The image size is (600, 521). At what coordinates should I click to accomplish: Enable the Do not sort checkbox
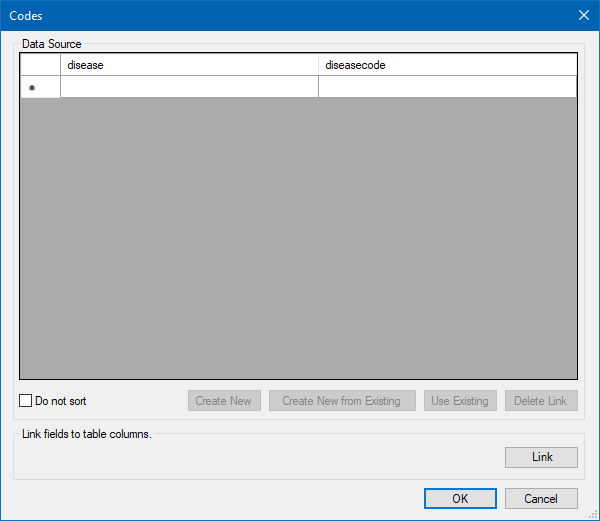[x=26, y=401]
